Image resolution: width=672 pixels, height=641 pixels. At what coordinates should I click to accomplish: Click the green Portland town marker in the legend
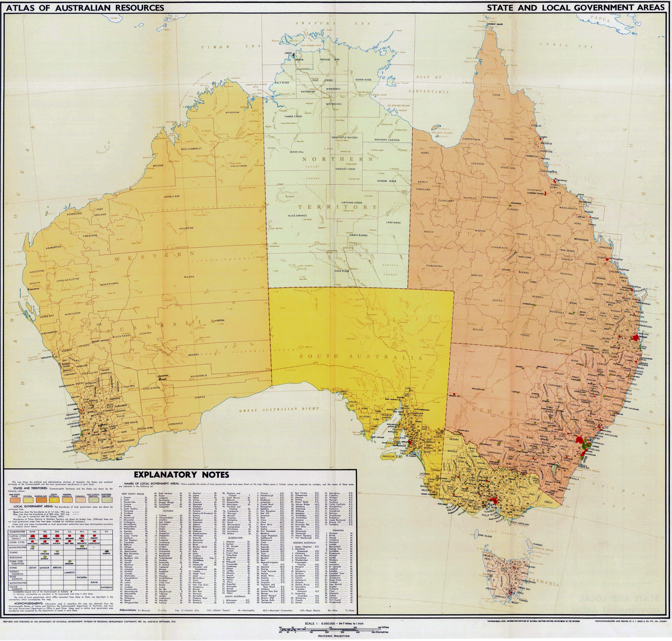tap(45, 551)
